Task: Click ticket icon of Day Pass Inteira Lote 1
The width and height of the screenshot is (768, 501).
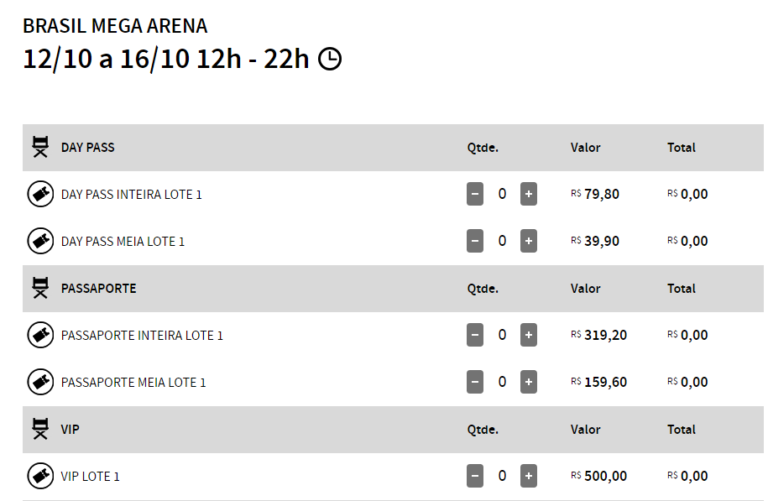Action: (40, 194)
